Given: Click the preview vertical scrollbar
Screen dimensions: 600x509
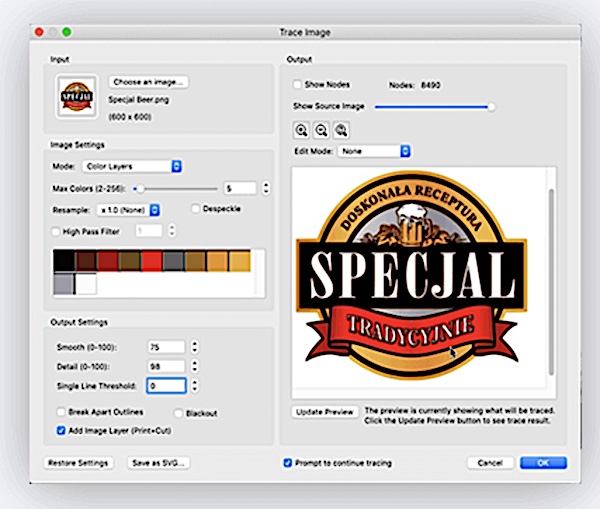Looking at the screenshot, I should click(x=551, y=281).
